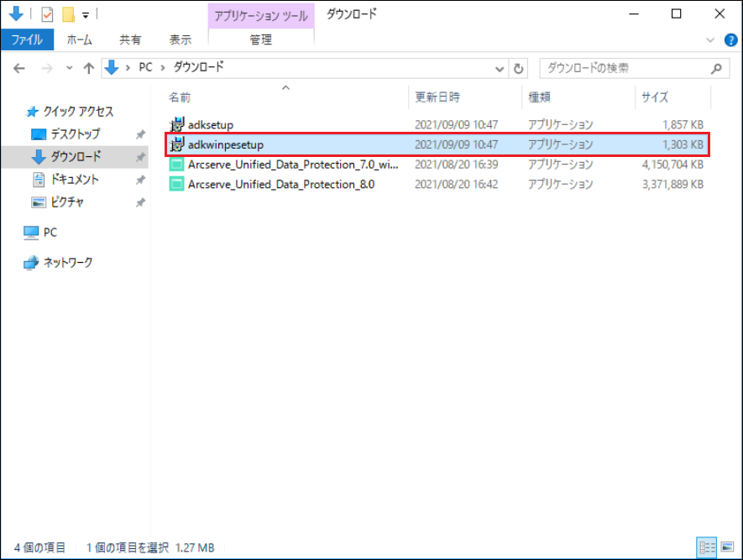Unpin デスクトップ via its pin icon
The width and height of the screenshot is (743, 560).
(140, 134)
